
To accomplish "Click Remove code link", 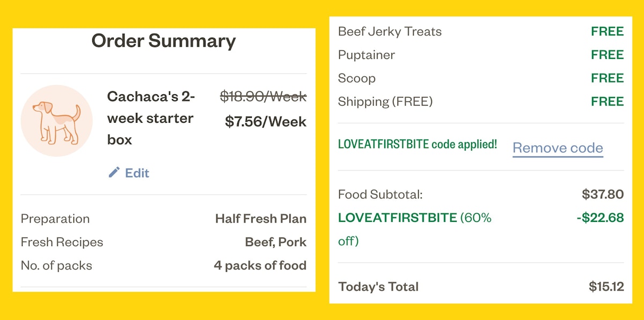I will click(558, 148).
